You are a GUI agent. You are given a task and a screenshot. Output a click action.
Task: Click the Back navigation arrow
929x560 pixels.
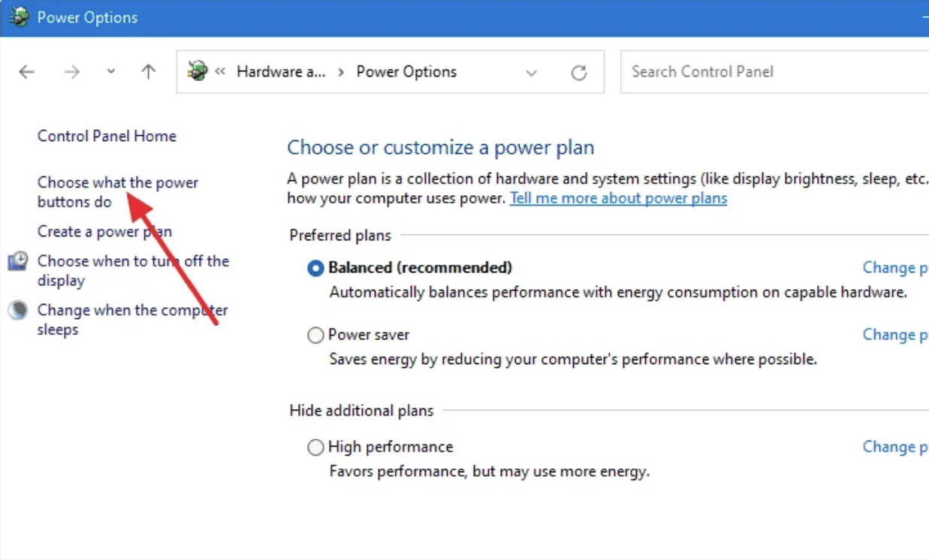coord(27,72)
